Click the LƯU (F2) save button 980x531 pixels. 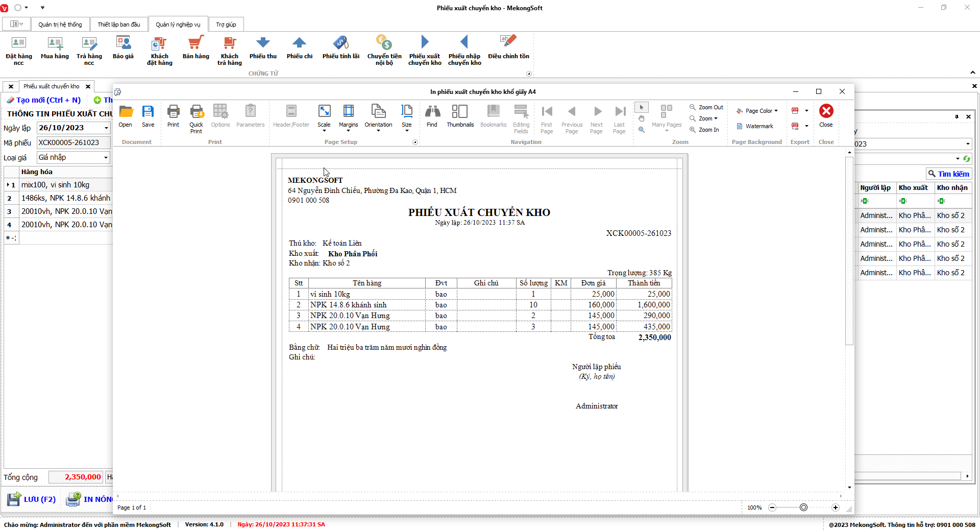coord(32,499)
